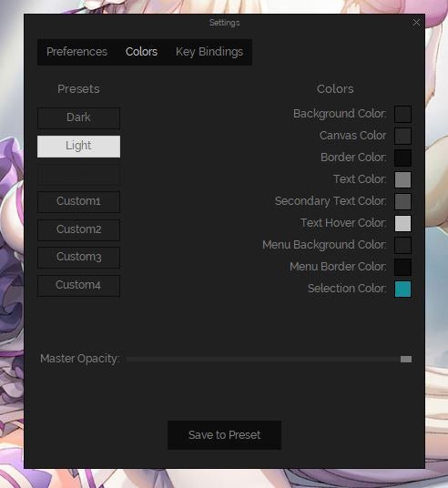Click the Text Hover Color label
This screenshot has width=448, height=488.
coord(343,223)
